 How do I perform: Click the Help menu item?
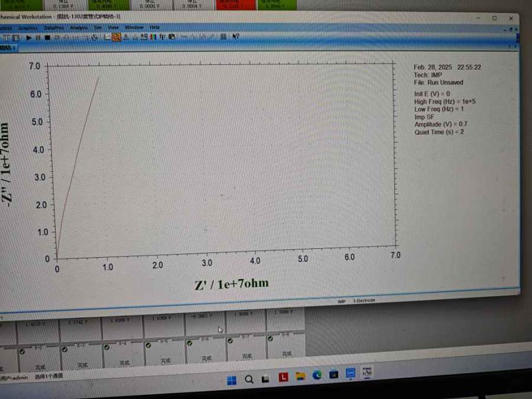tap(154, 27)
